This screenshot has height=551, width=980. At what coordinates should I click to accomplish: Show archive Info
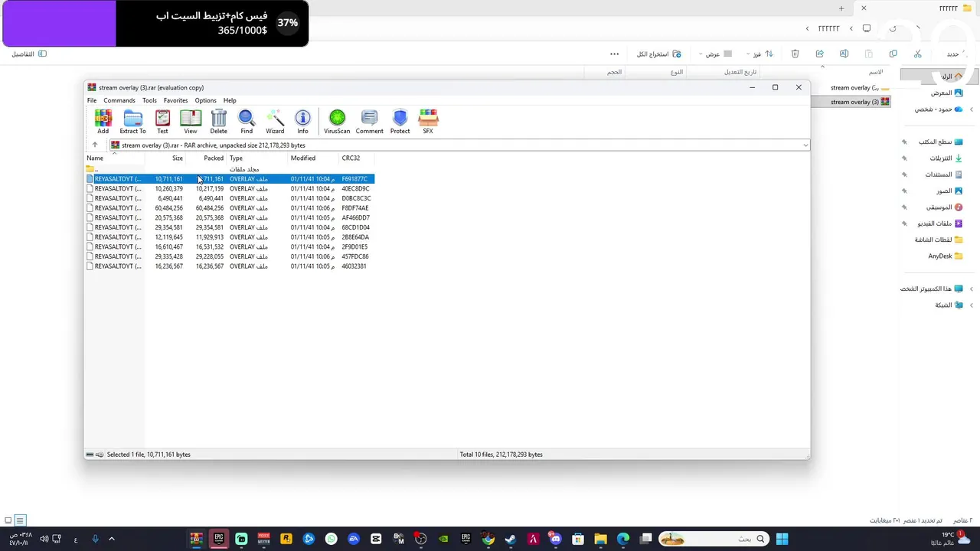tap(302, 122)
